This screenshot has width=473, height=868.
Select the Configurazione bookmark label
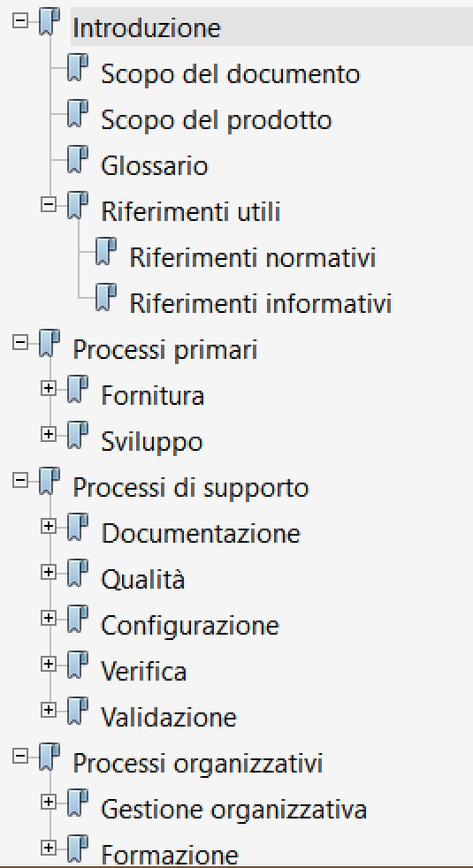click(190, 626)
